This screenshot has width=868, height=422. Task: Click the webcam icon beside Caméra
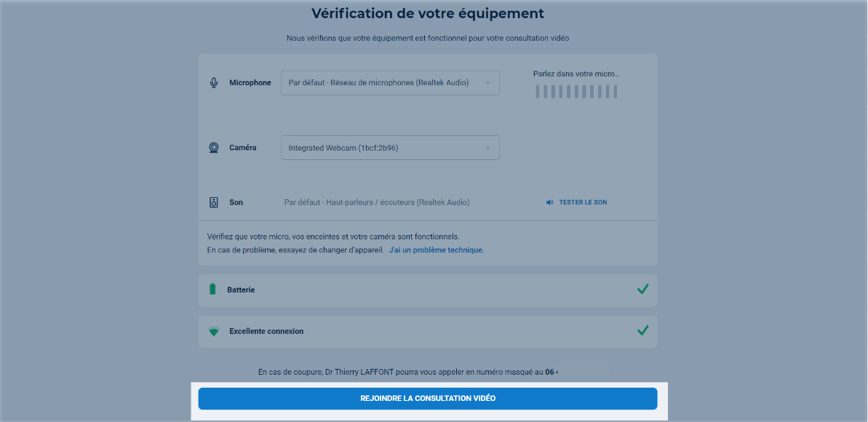click(214, 148)
